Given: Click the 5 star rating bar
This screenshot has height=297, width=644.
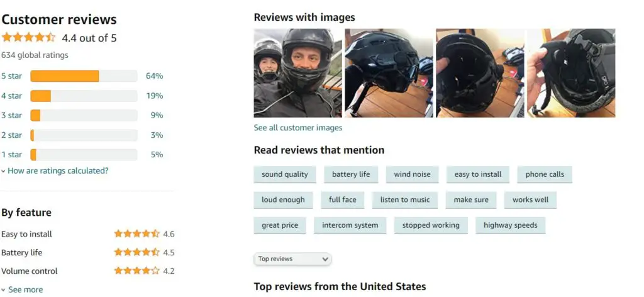Looking at the screenshot, I should (84, 76).
